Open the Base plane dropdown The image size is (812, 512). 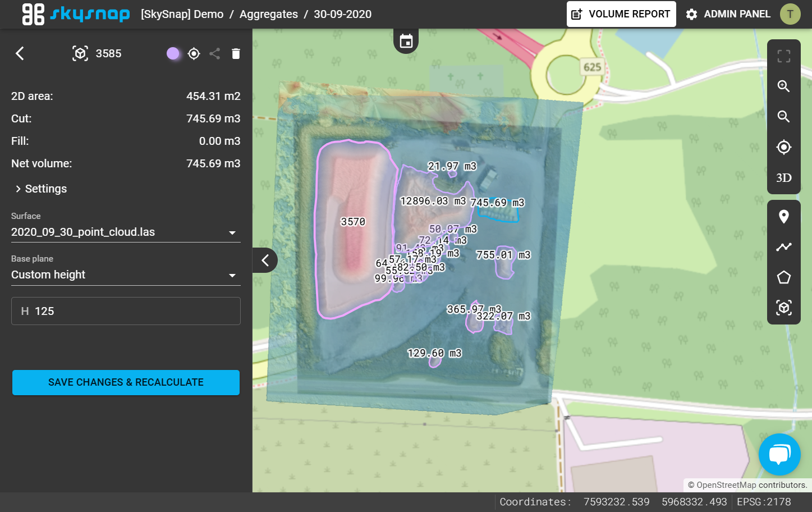click(126, 275)
